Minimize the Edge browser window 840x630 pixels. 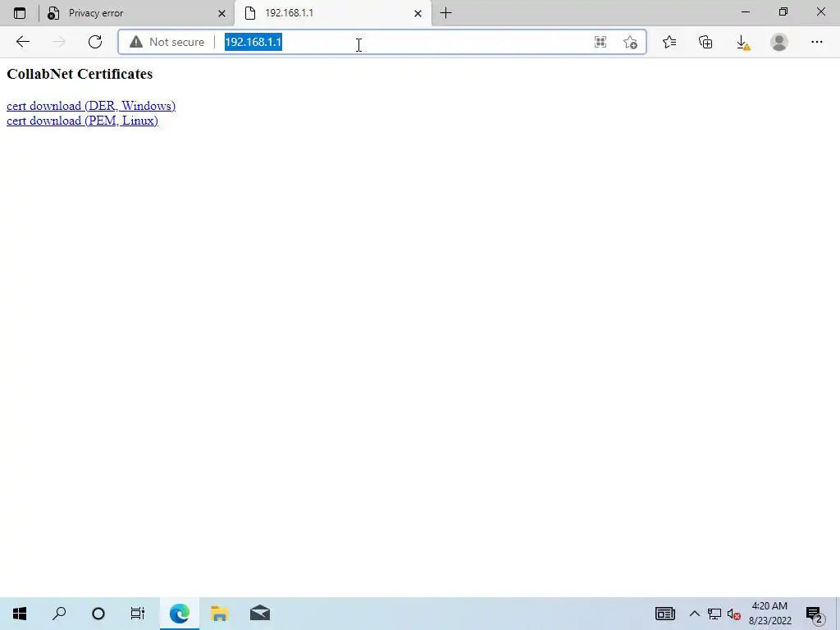pos(745,11)
